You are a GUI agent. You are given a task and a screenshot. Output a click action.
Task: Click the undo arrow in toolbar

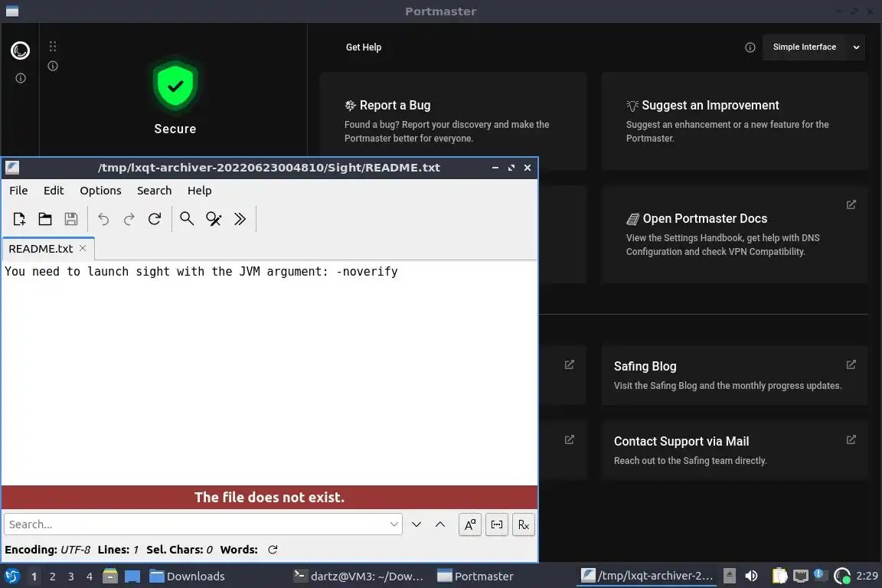(x=103, y=219)
